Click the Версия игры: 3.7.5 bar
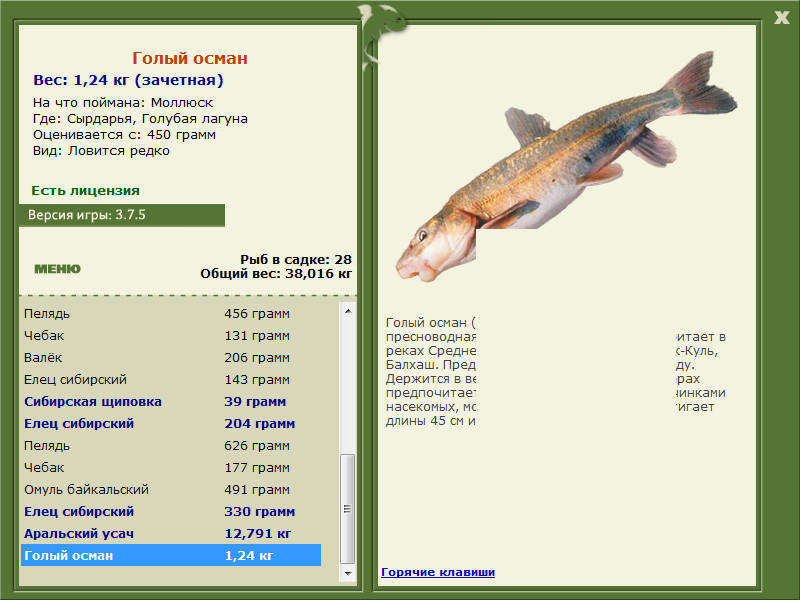This screenshot has height=600, width=800. 121,215
